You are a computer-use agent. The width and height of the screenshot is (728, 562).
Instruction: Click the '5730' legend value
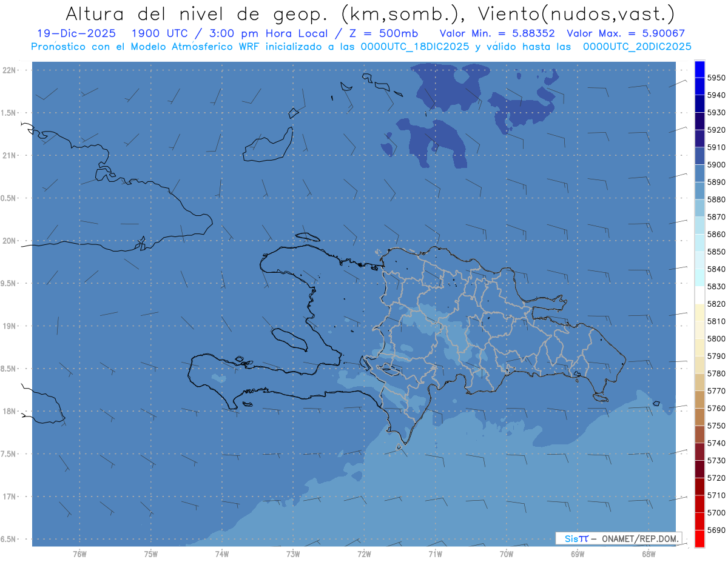coord(716,461)
